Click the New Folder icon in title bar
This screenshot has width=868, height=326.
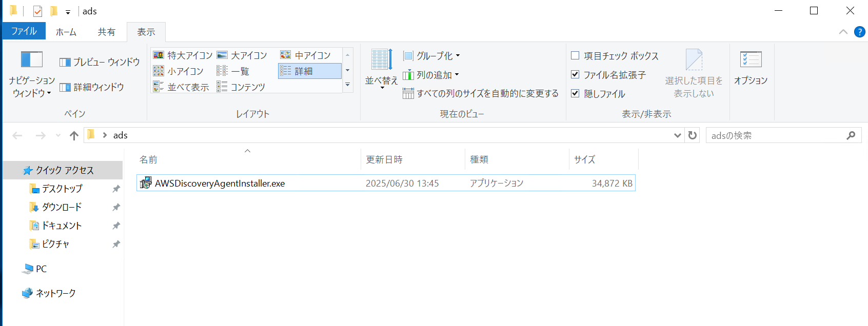coord(53,11)
